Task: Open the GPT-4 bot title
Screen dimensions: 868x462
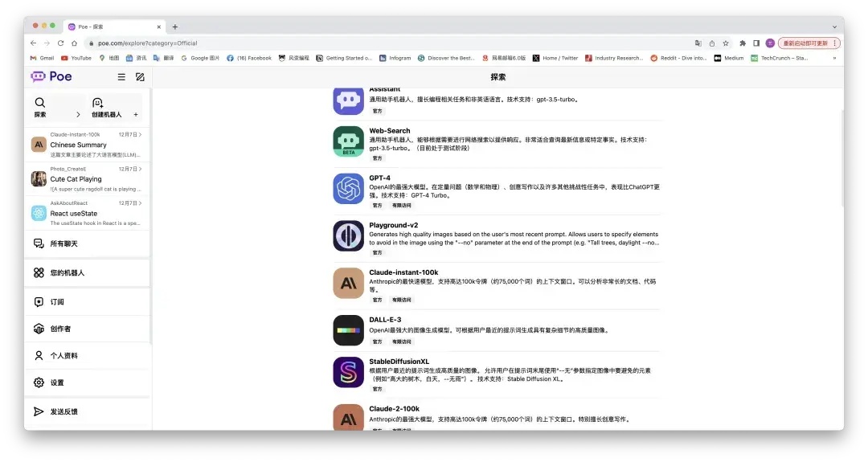Action: tap(379, 178)
